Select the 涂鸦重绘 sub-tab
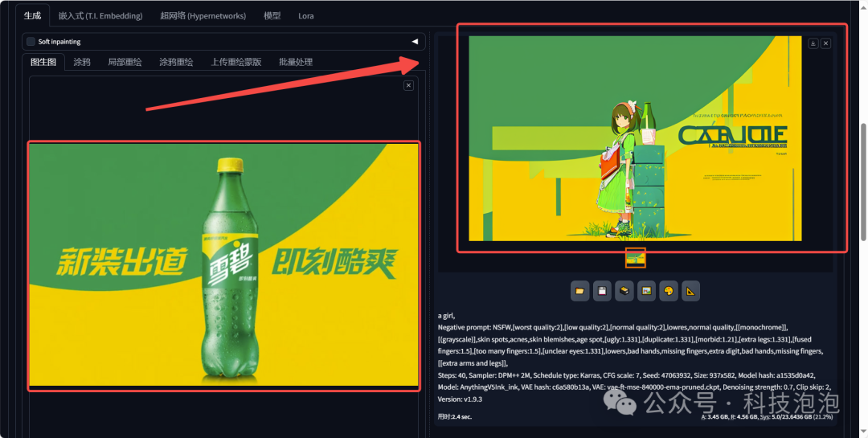The height and width of the screenshot is (438, 868). tap(176, 62)
